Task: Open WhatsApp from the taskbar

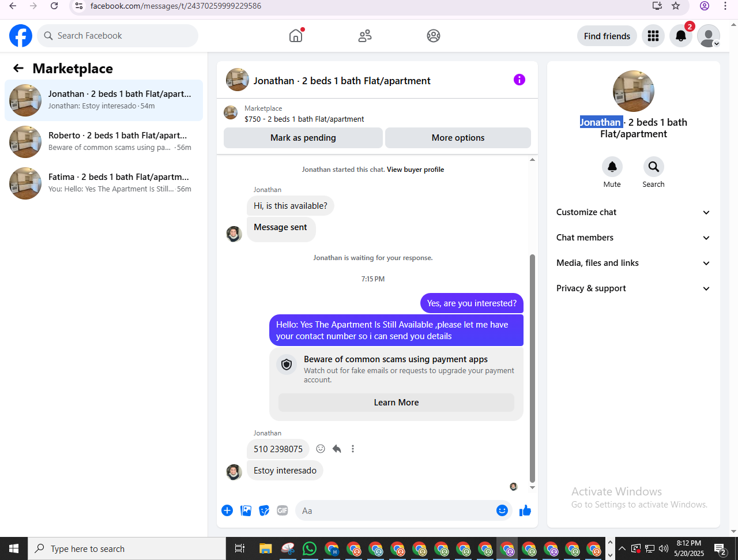Action: (310, 548)
